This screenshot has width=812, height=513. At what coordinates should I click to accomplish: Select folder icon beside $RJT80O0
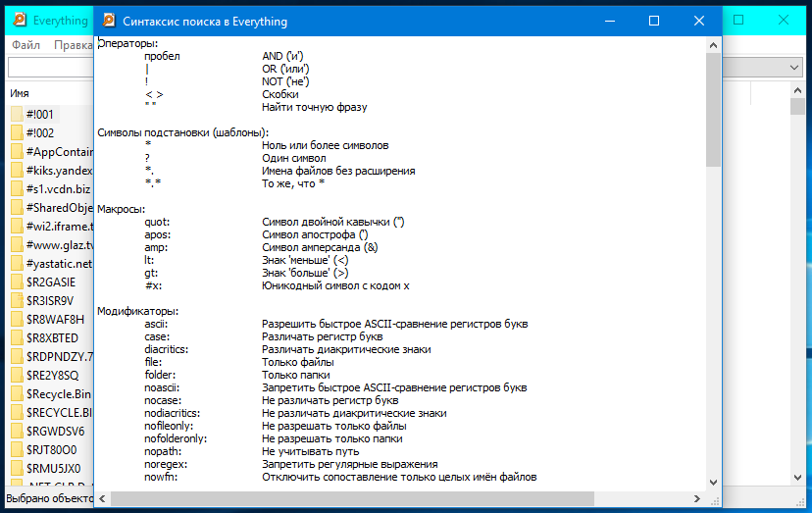(17, 450)
